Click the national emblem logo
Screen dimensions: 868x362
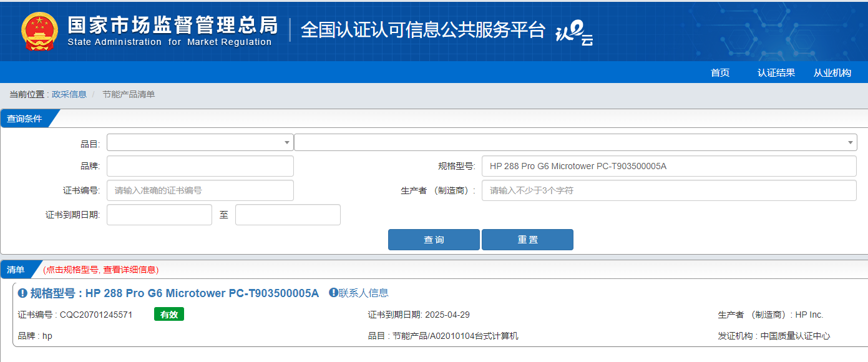coord(39,32)
